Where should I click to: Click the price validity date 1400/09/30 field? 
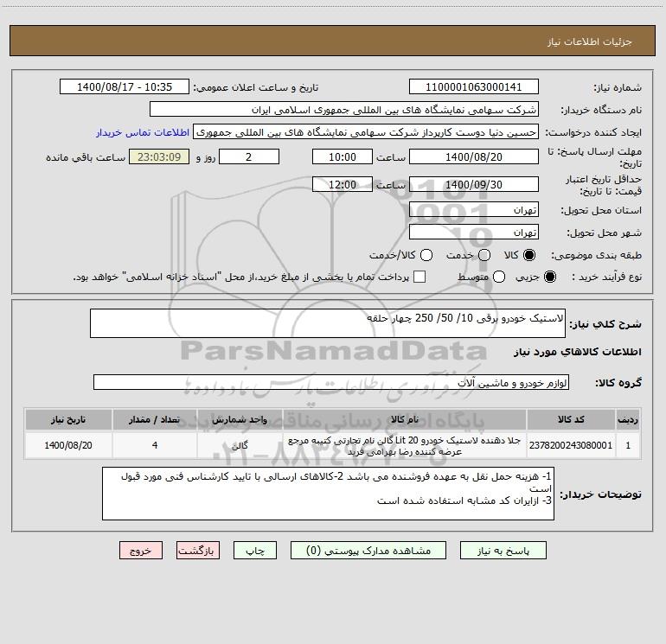tap(474, 184)
